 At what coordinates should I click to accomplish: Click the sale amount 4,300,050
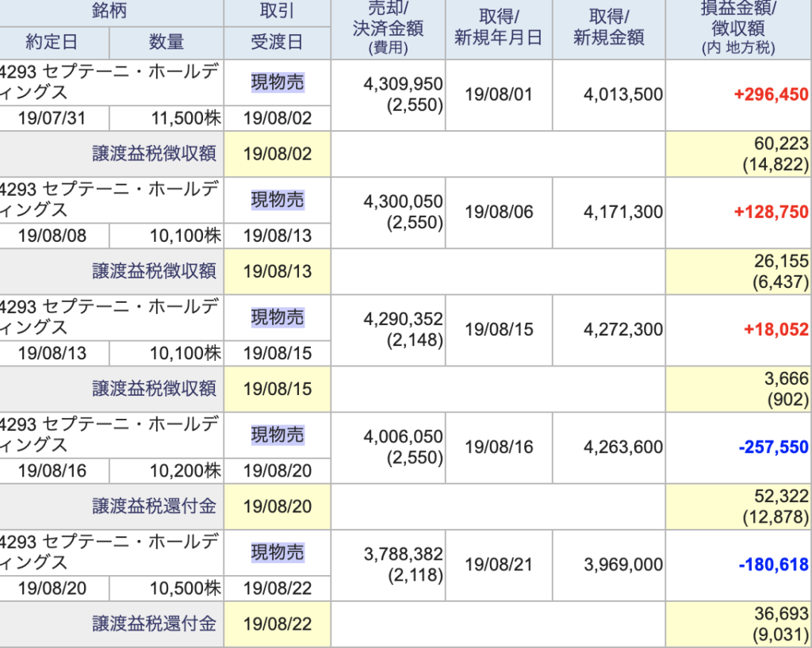(x=403, y=201)
